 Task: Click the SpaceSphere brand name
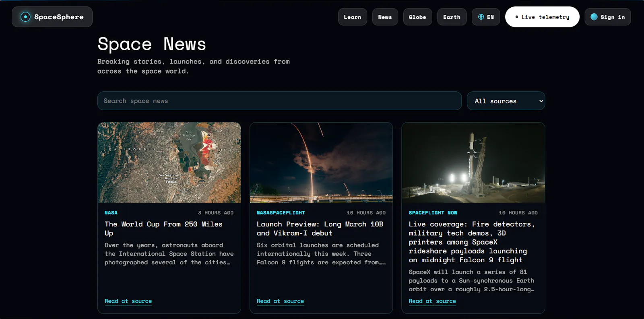(x=59, y=17)
